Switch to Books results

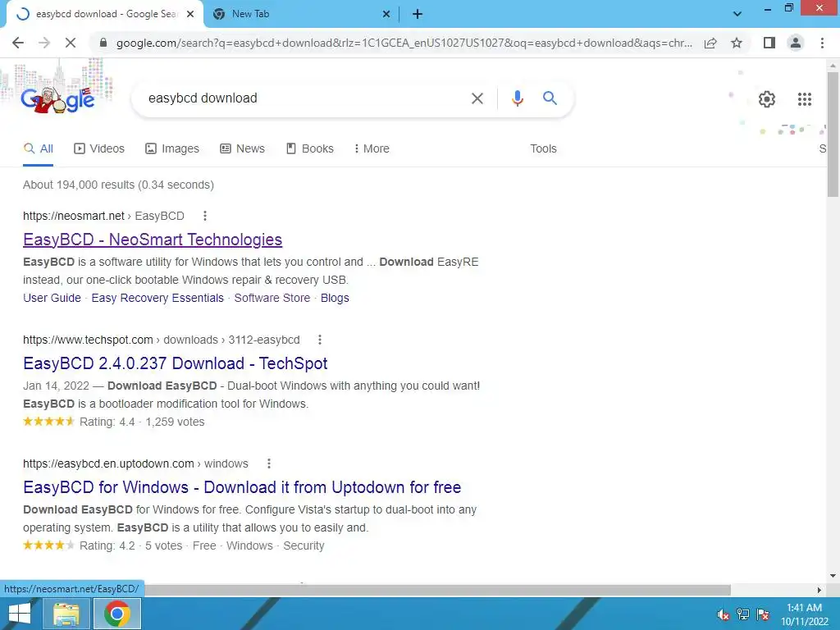[309, 149]
